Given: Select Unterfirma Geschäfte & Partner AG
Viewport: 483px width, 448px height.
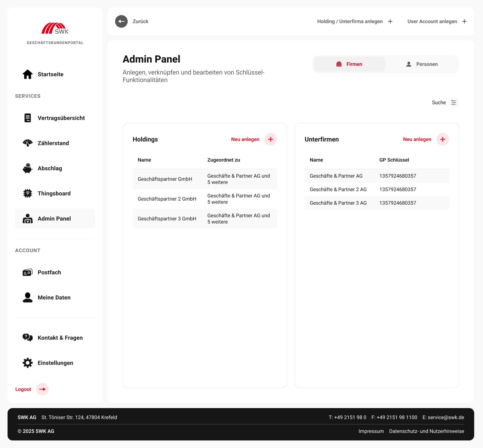Looking at the screenshot, I should pyautogui.click(x=377, y=176).
